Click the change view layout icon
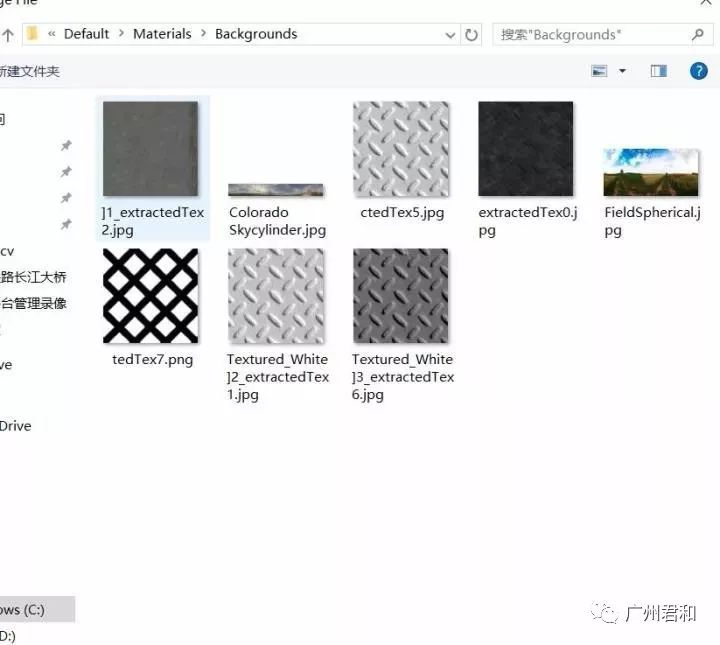Viewport: 720px width, 645px height. [599, 71]
